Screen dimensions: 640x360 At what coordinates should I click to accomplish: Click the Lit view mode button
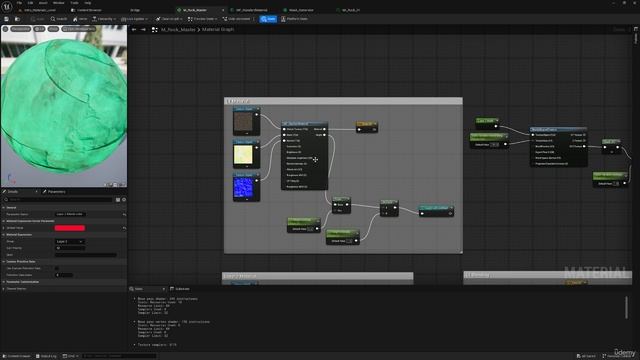coord(40,29)
